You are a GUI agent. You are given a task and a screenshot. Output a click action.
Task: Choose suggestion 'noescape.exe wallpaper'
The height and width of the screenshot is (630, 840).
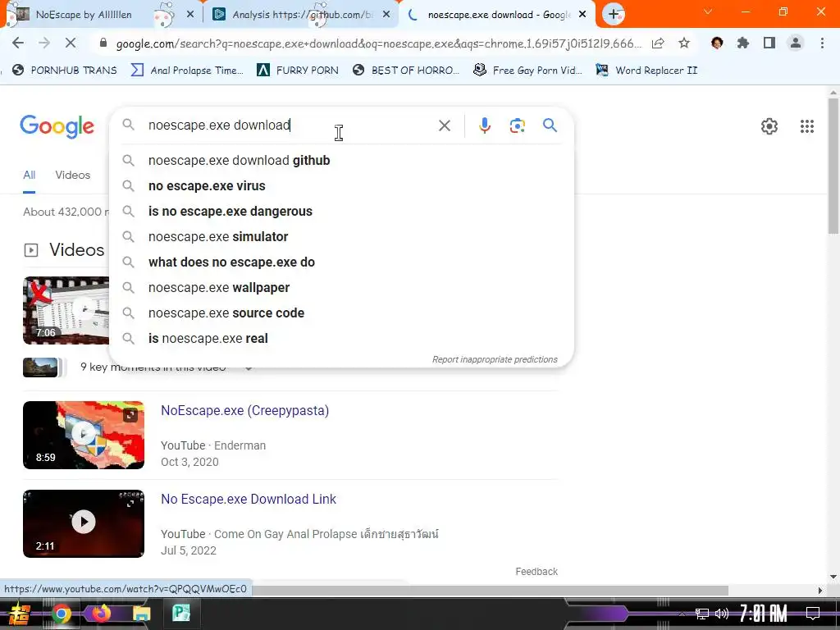click(x=341, y=288)
